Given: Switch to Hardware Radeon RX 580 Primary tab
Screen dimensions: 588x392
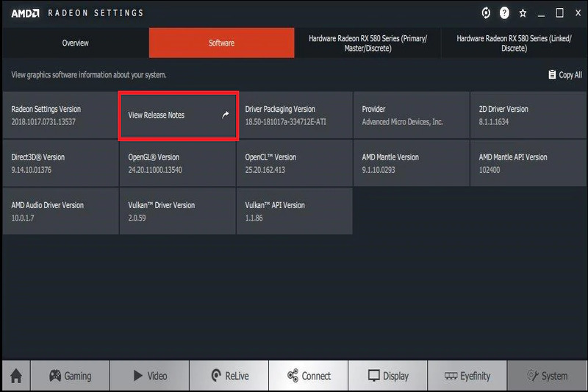Looking at the screenshot, I should tap(367, 43).
